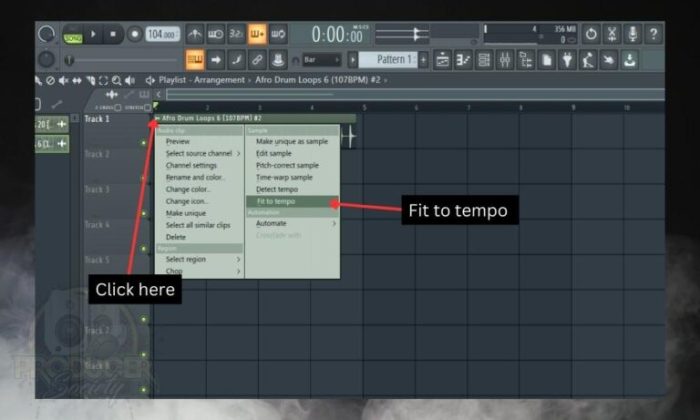Click the play button

93,34
